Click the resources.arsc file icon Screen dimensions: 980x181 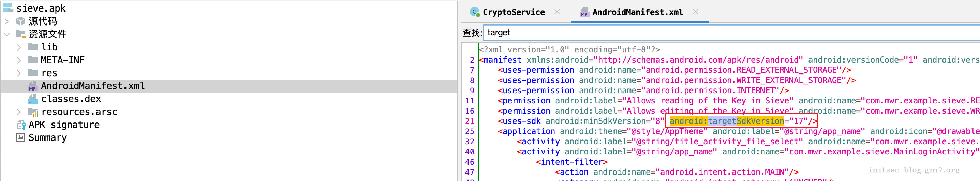coord(33,112)
